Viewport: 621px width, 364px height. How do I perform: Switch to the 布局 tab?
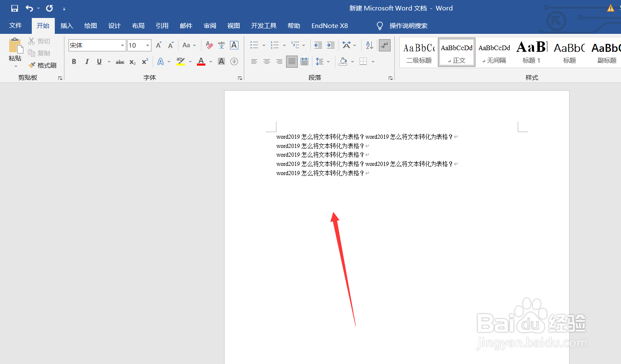[x=138, y=25]
